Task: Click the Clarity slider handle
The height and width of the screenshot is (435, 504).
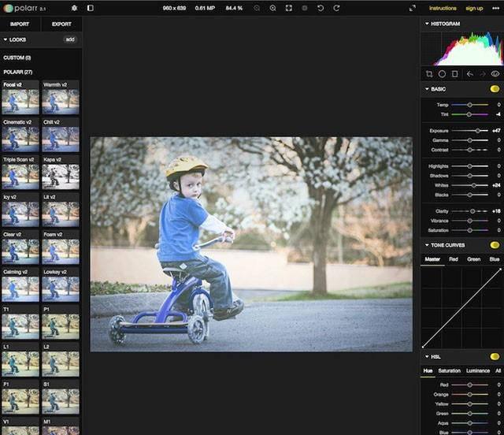Action: [472, 211]
